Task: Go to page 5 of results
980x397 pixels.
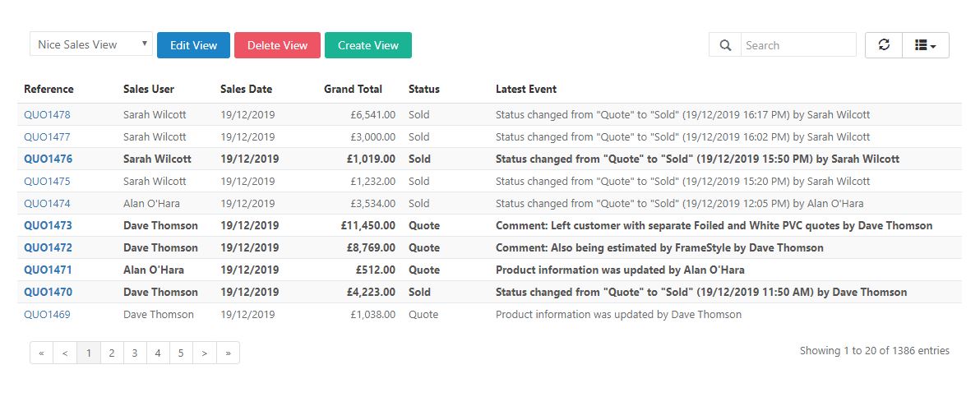Action: tap(181, 353)
